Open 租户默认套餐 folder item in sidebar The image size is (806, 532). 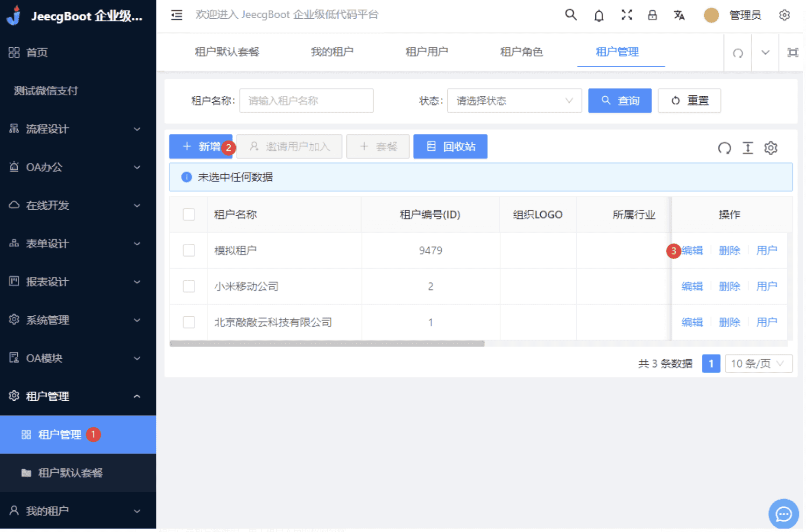tap(78, 473)
